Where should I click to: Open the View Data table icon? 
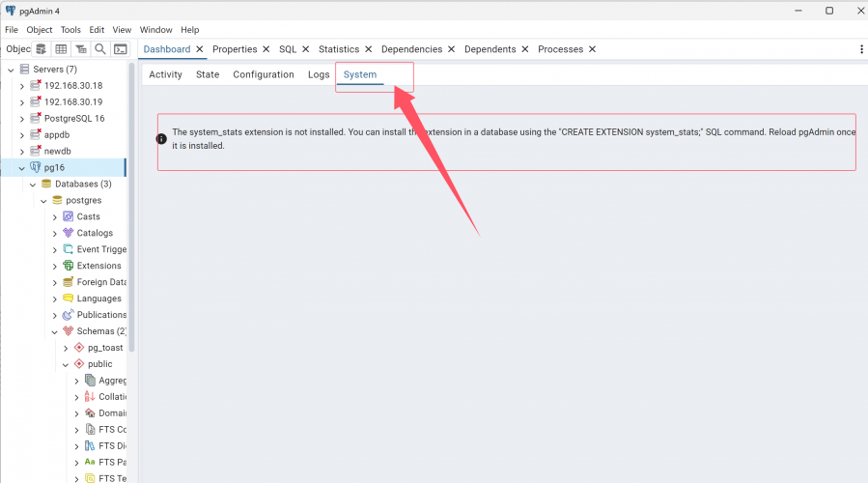coord(61,49)
